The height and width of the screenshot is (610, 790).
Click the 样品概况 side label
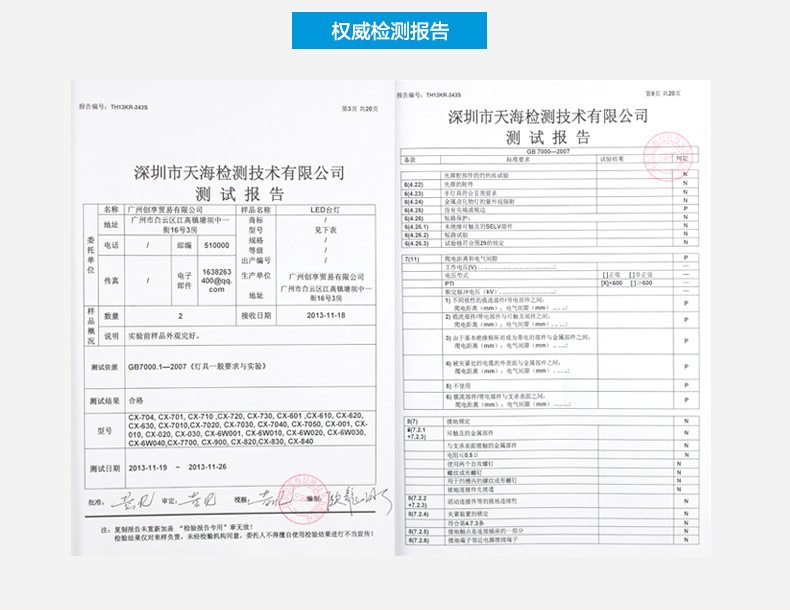[91, 326]
